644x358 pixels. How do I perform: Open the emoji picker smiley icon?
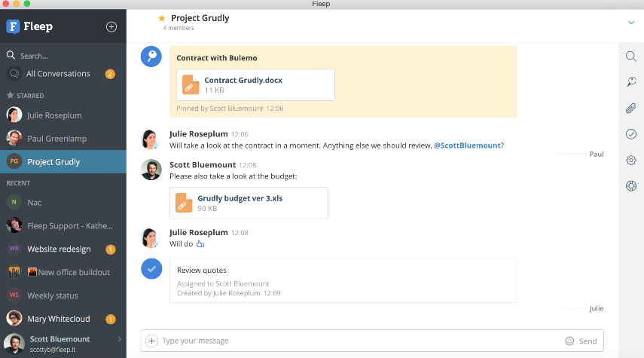(569, 341)
